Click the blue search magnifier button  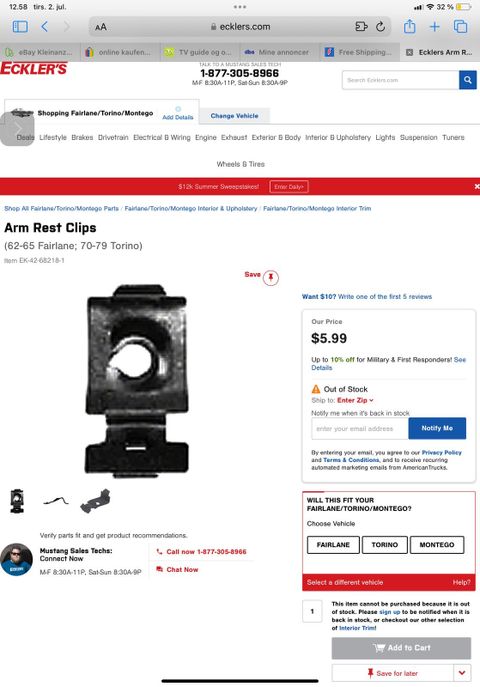468,80
